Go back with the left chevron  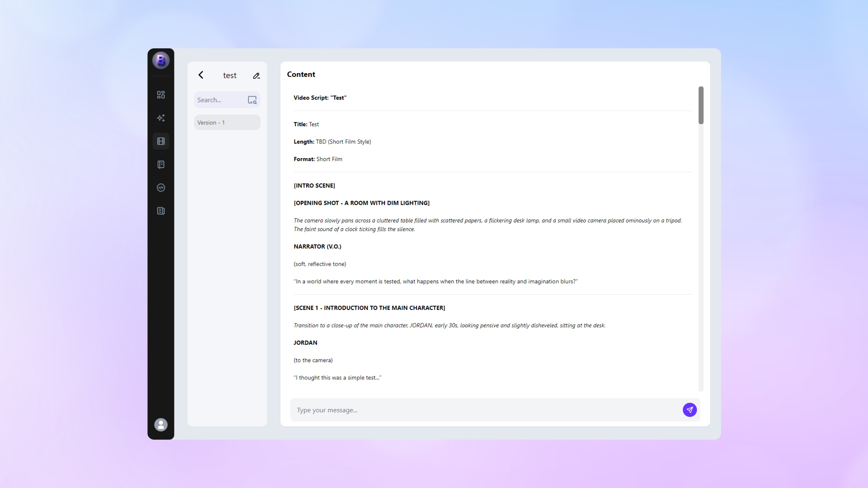[201, 75]
